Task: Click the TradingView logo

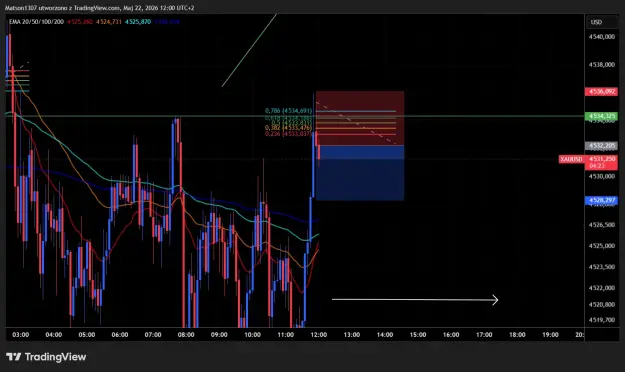Action: pos(46,357)
